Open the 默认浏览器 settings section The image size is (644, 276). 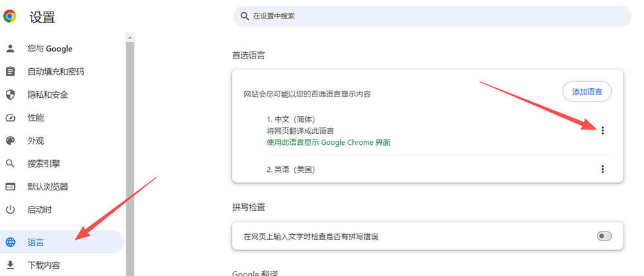pyautogui.click(x=48, y=187)
